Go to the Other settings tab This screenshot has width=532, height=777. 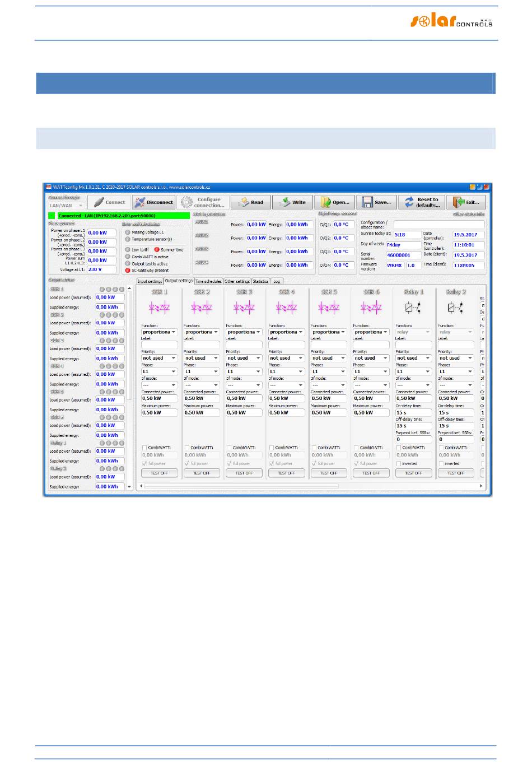point(237,281)
